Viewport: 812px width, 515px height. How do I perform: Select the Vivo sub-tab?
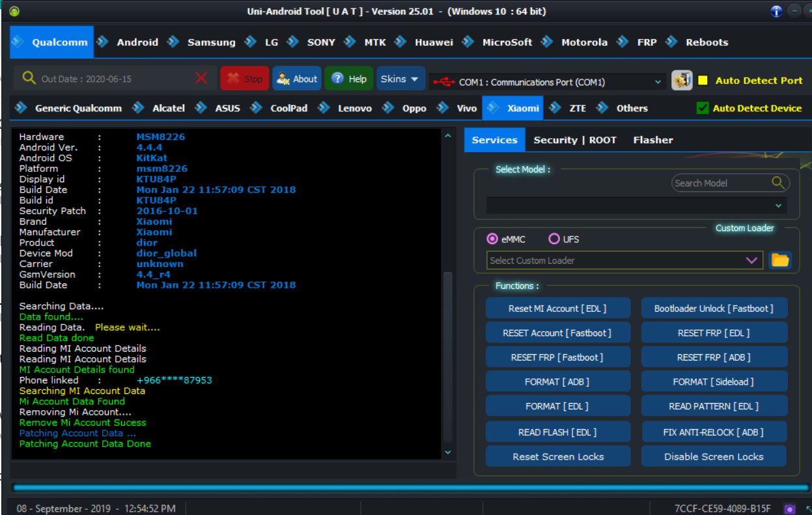[x=458, y=108]
